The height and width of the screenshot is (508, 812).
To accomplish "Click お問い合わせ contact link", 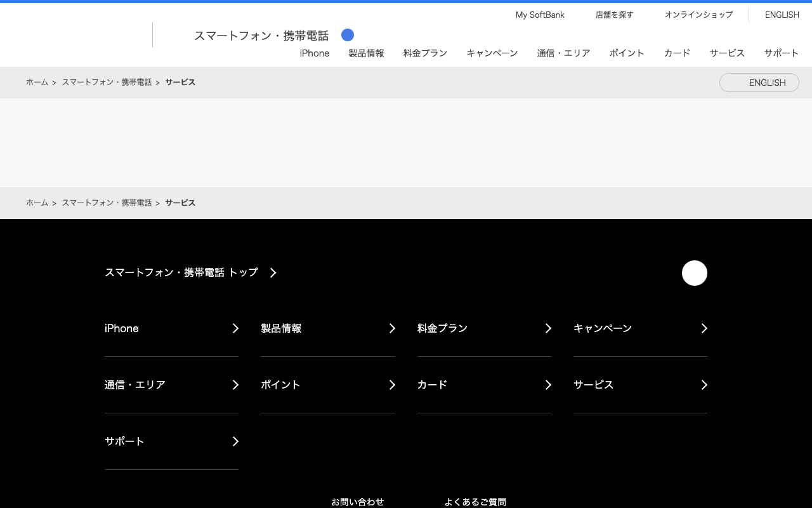I will (358, 502).
